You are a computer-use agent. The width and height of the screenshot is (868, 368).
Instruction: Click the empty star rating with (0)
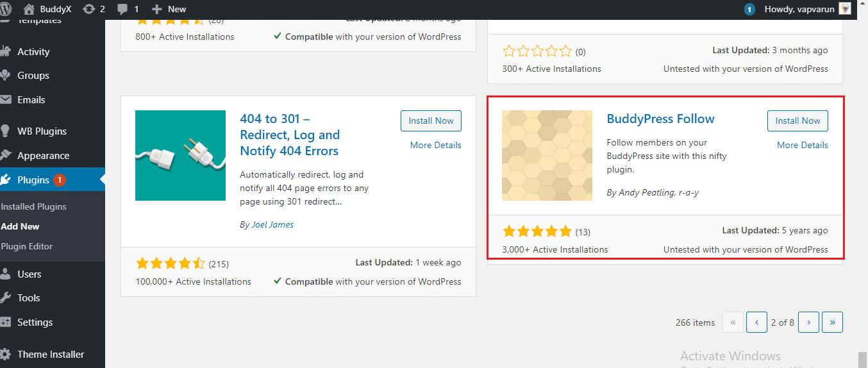coord(537,51)
